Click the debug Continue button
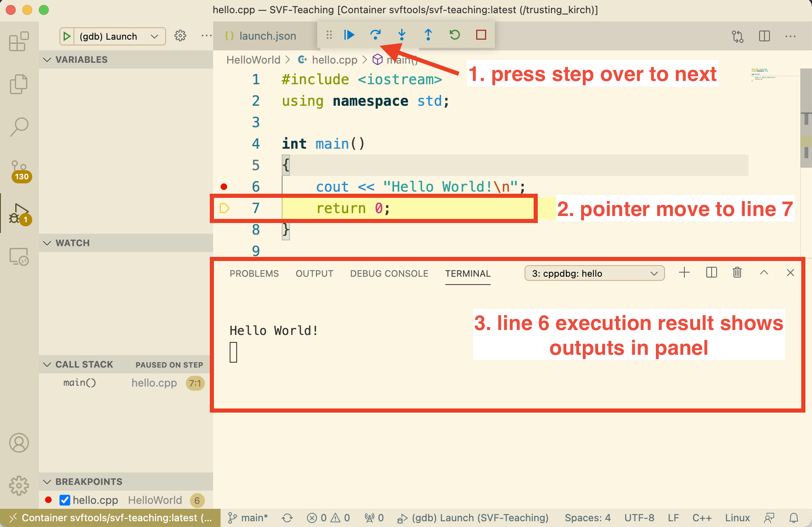This screenshot has height=527, width=812. [x=349, y=35]
